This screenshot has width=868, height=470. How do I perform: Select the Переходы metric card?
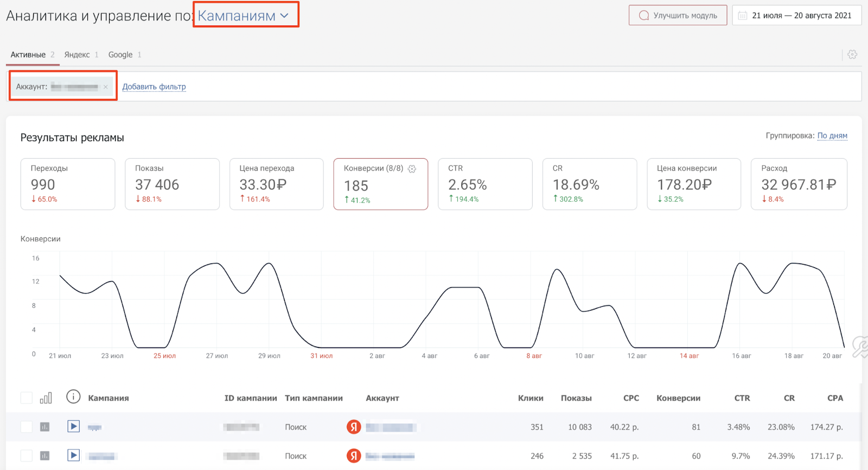pyautogui.click(x=68, y=184)
